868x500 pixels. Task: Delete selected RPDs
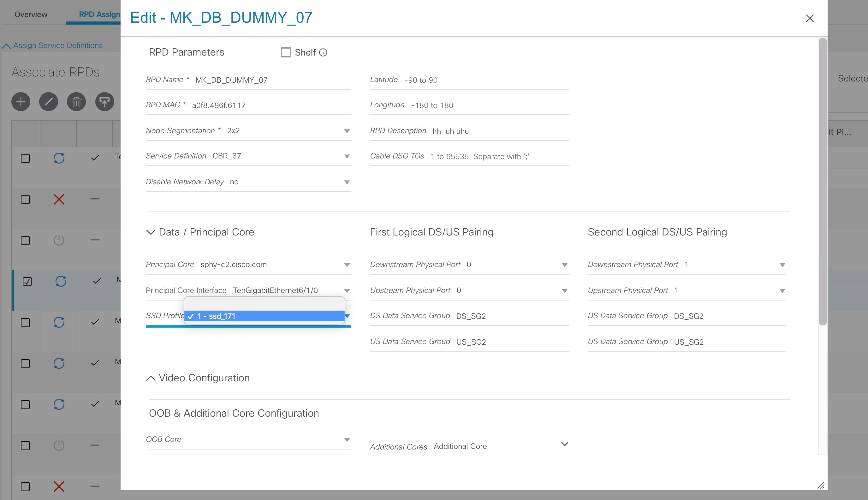point(76,102)
